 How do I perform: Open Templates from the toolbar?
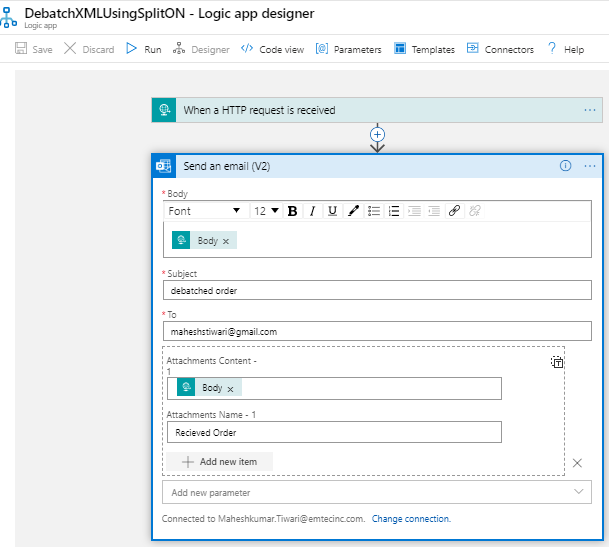tap(424, 49)
